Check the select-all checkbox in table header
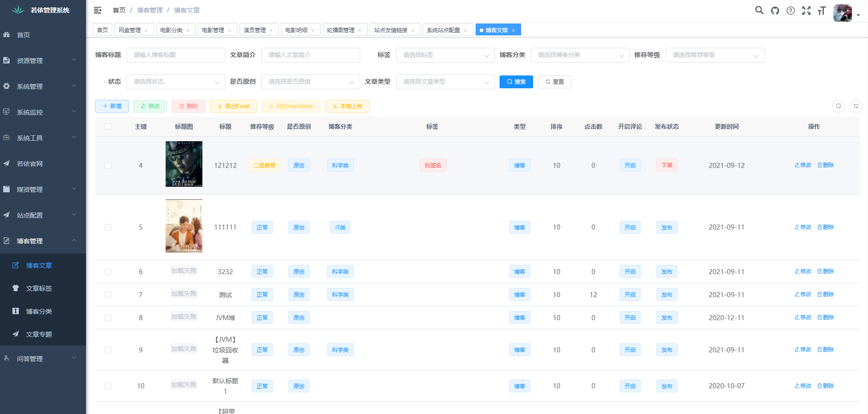This screenshot has height=414, width=868. tap(108, 126)
